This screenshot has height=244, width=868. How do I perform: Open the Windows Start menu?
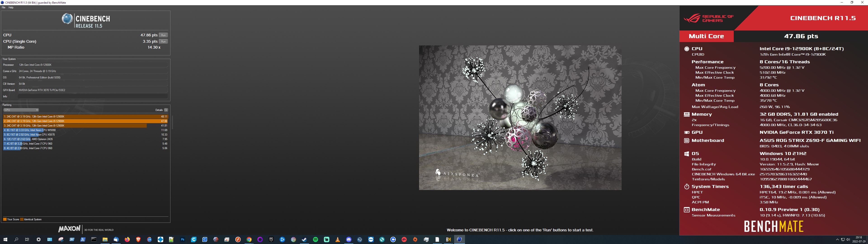[5, 240]
